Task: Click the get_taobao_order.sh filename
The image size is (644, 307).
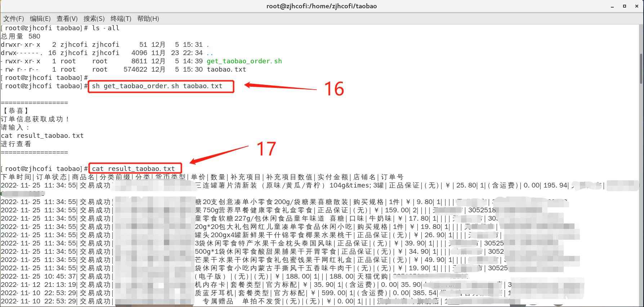Action: 244,61
